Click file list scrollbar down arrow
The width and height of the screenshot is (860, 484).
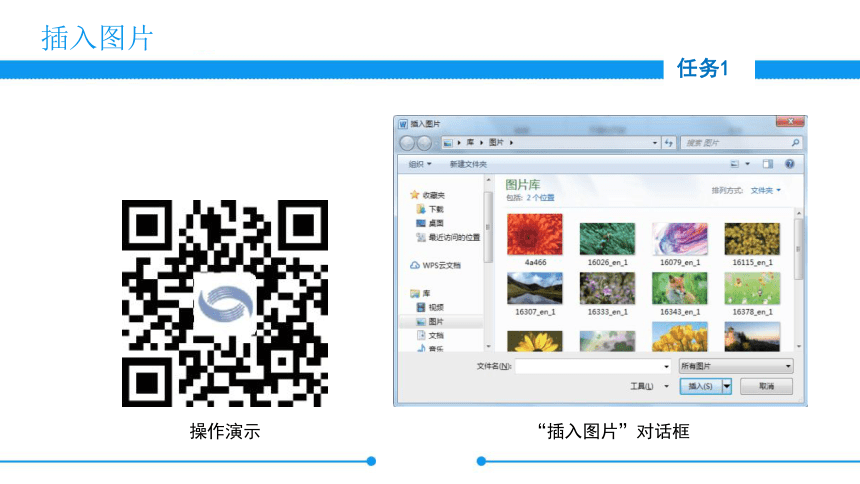(x=799, y=346)
